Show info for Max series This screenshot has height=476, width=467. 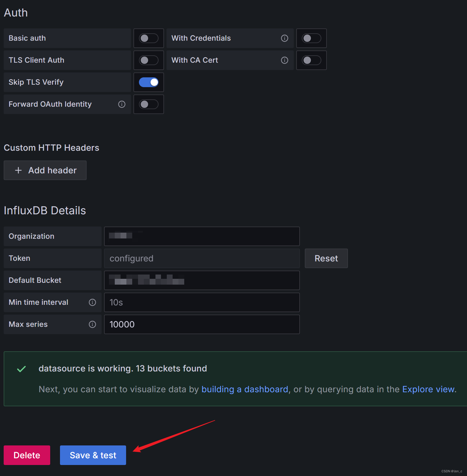point(92,324)
